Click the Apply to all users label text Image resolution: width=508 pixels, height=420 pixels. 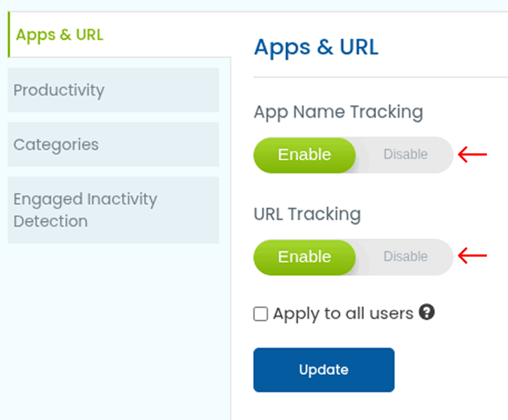tap(343, 314)
